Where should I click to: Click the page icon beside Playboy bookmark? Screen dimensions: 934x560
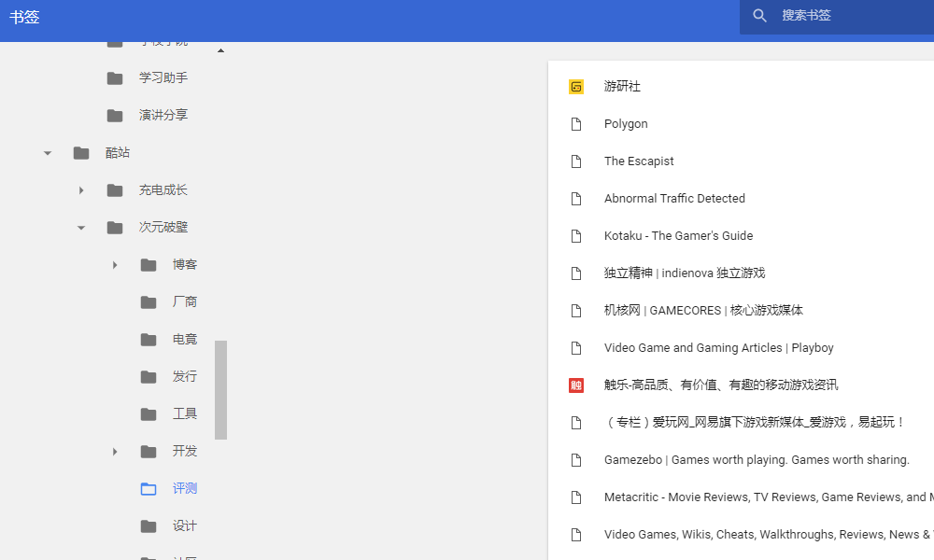pos(576,348)
